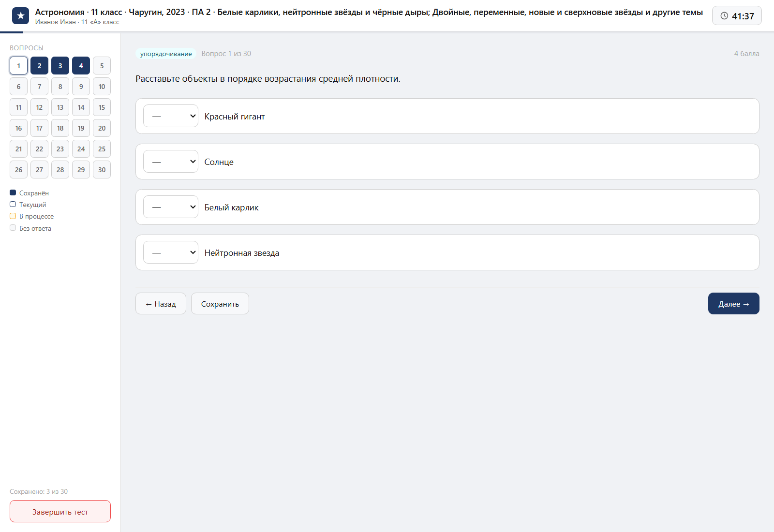Click the упорядочивание question type tag
The height and width of the screenshot is (532, 774).
[166, 54]
